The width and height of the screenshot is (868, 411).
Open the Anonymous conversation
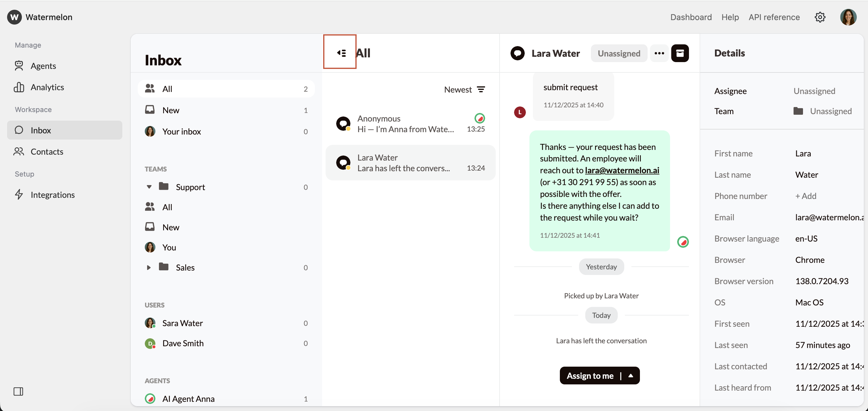click(x=410, y=124)
